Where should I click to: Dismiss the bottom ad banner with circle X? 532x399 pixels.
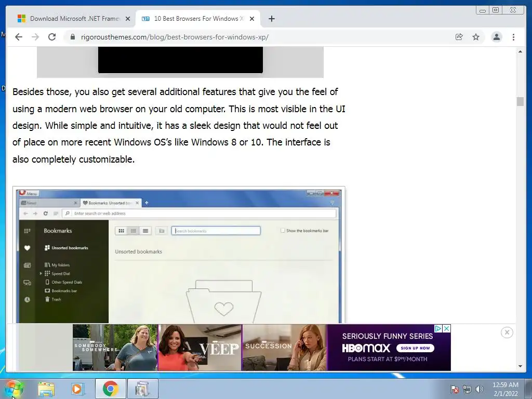click(x=507, y=332)
